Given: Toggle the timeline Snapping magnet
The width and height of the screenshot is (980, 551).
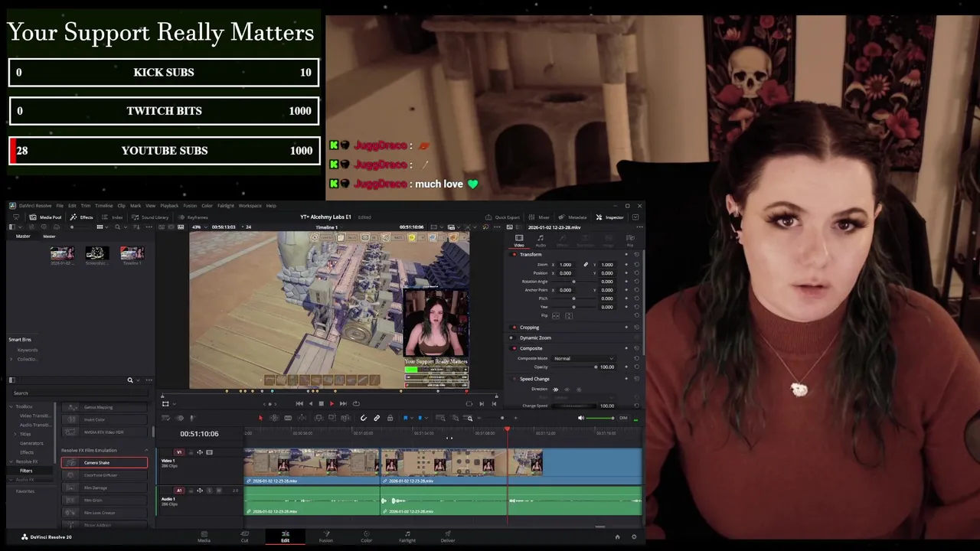Looking at the screenshot, I should coord(363,418).
